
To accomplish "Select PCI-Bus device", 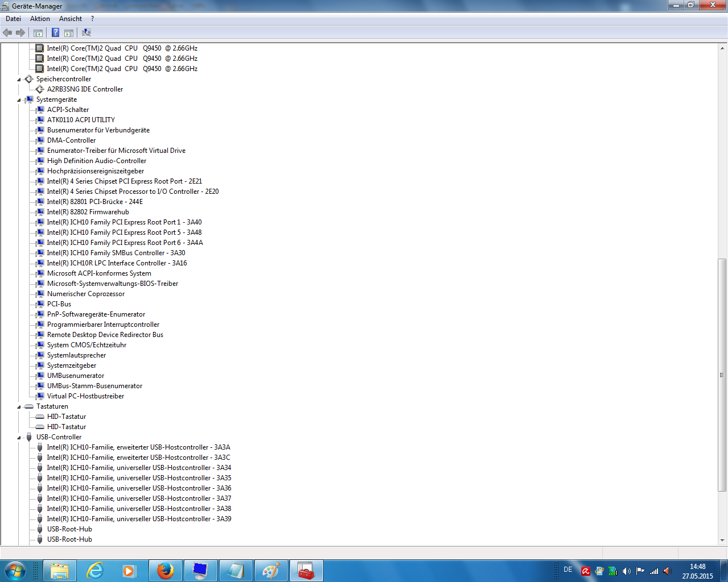I will click(x=59, y=304).
